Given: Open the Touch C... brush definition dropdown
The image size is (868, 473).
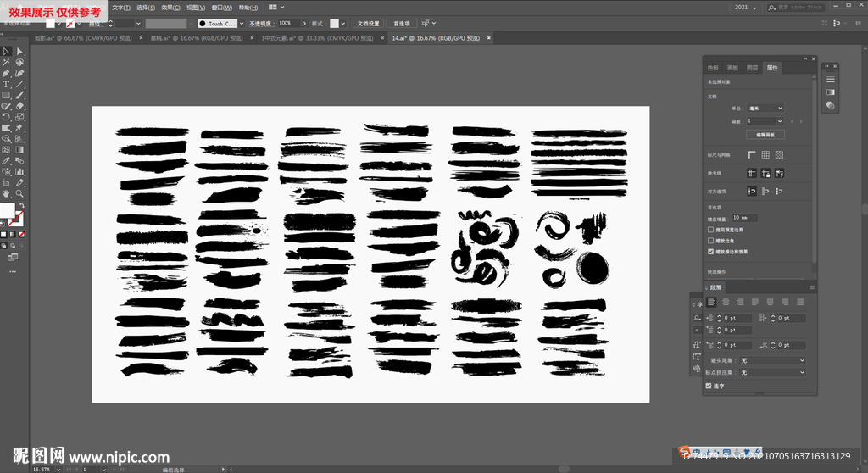Looking at the screenshot, I should [242, 24].
